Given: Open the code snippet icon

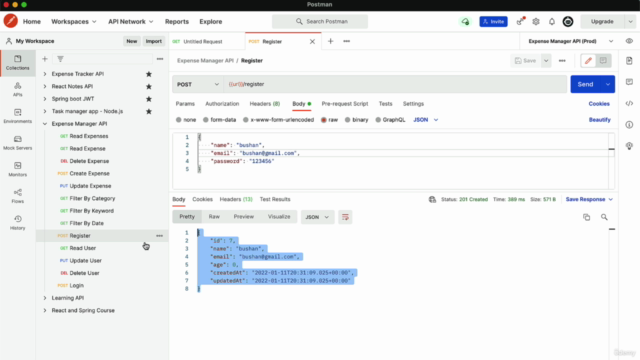Looking at the screenshot, I should 629,104.
